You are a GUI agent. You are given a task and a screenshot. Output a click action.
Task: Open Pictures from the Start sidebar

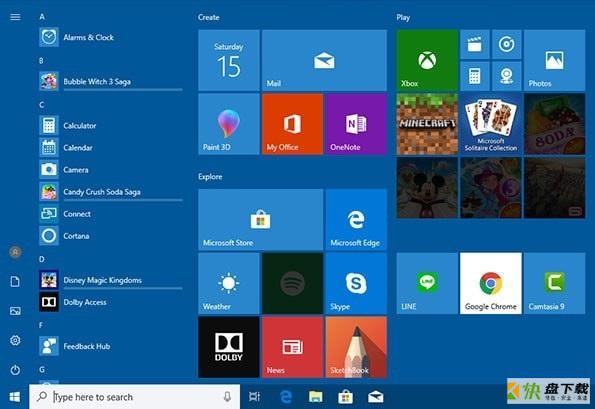(15, 311)
